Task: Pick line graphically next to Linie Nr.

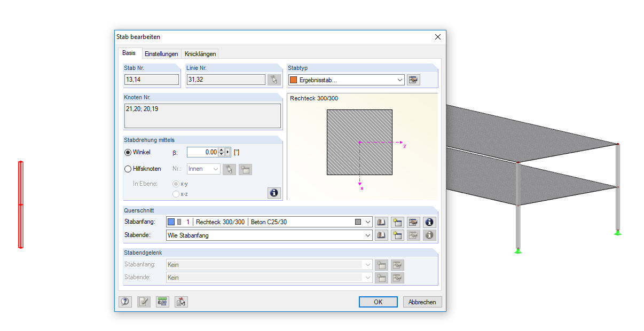Action: [x=274, y=80]
